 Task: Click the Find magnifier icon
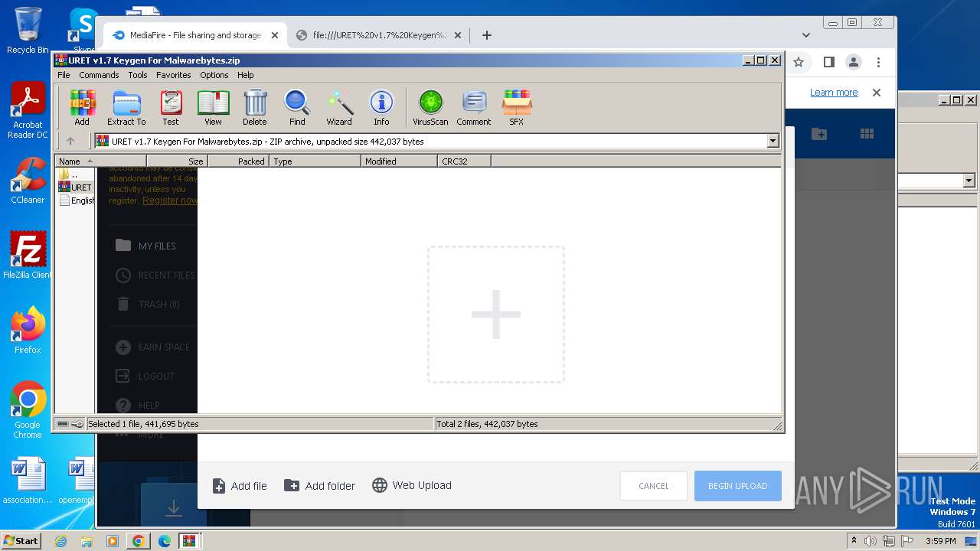[297, 107]
